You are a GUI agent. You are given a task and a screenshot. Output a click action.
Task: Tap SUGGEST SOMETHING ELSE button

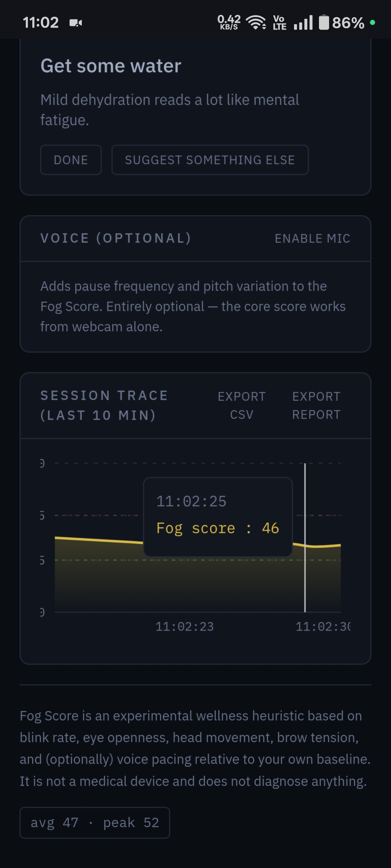210,160
